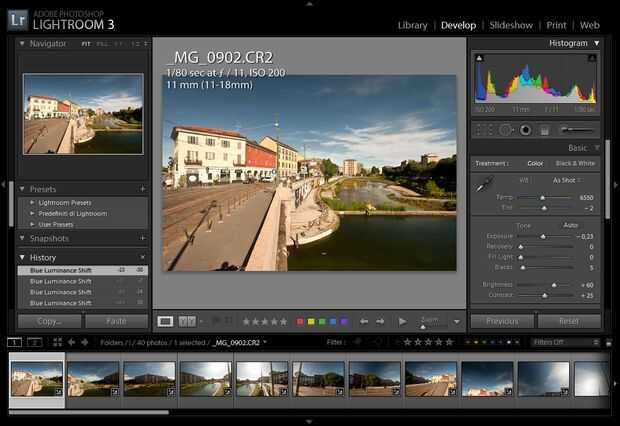Select the Crop Overlay tool
Image resolution: width=620 pixels, height=426 pixels.
click(484, 130)
